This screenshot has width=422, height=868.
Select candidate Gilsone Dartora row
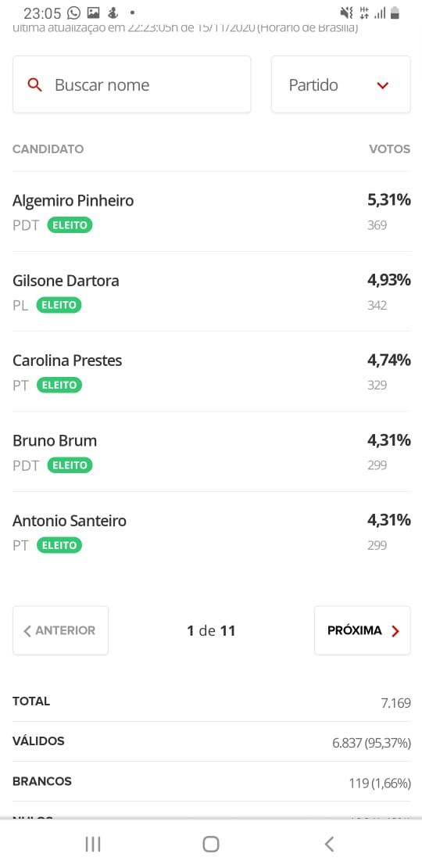[x=211, y=292]
